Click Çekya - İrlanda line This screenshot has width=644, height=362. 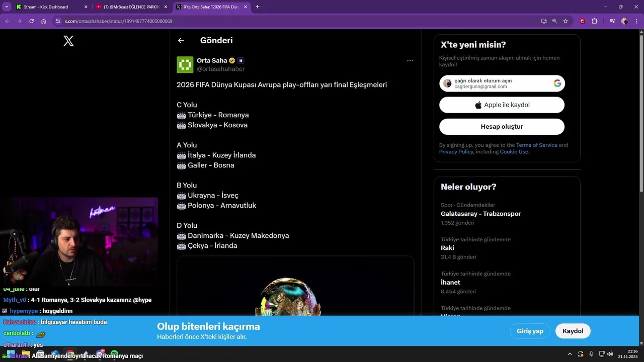tap(207, 246)
